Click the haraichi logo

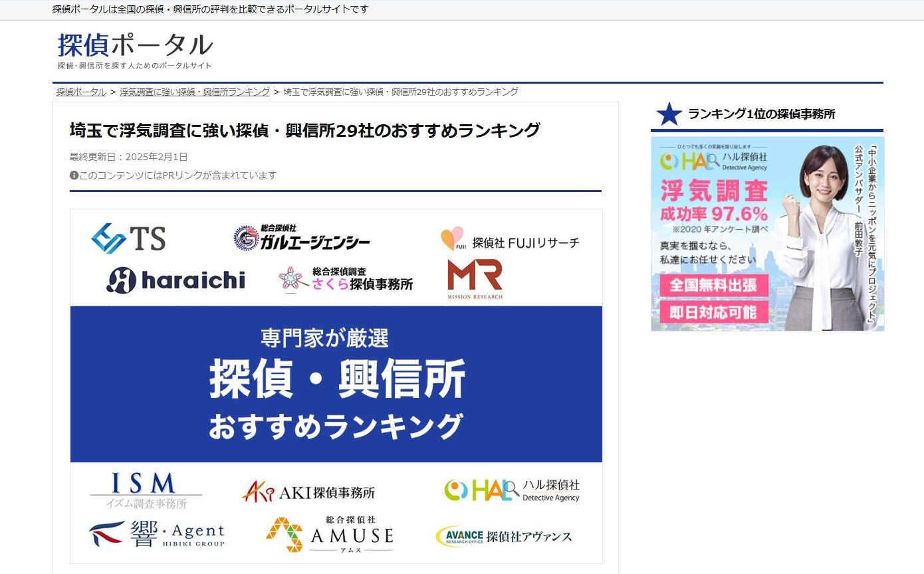pos(175,280)
